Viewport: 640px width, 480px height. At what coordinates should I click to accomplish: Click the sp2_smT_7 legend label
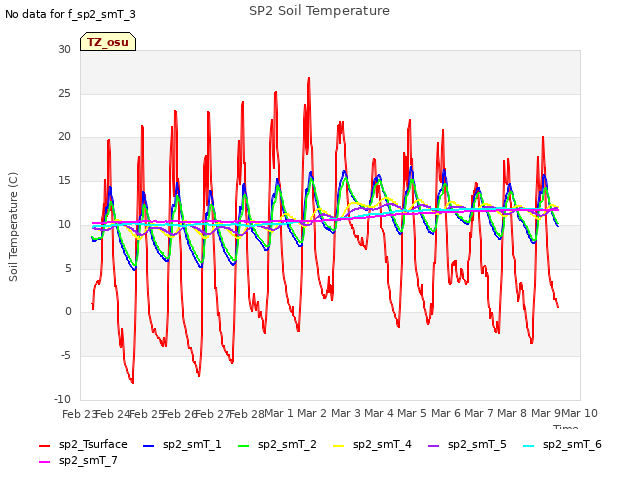coord(88,460)
